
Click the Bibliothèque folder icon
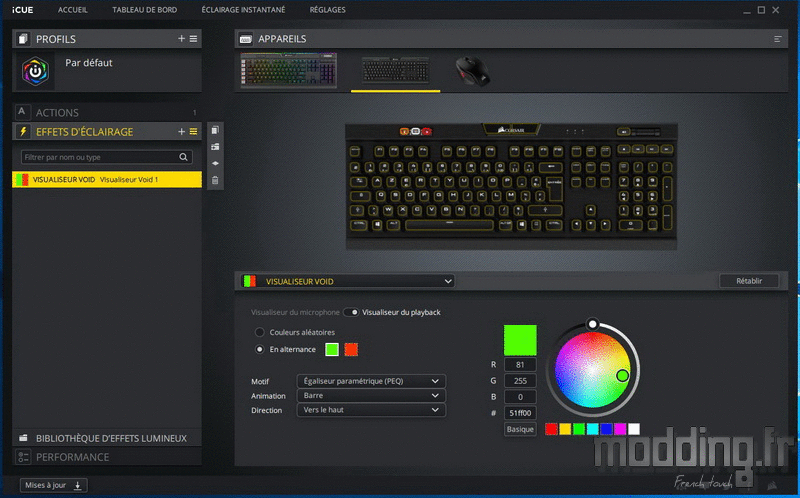tap(23, 438)
